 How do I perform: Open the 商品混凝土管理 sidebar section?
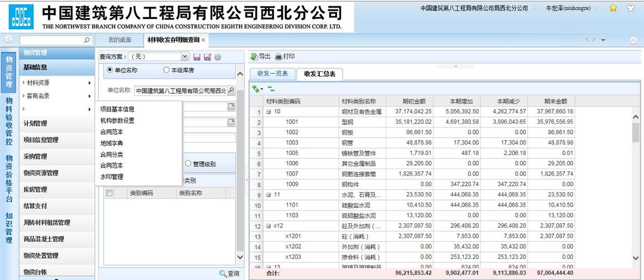57,239
